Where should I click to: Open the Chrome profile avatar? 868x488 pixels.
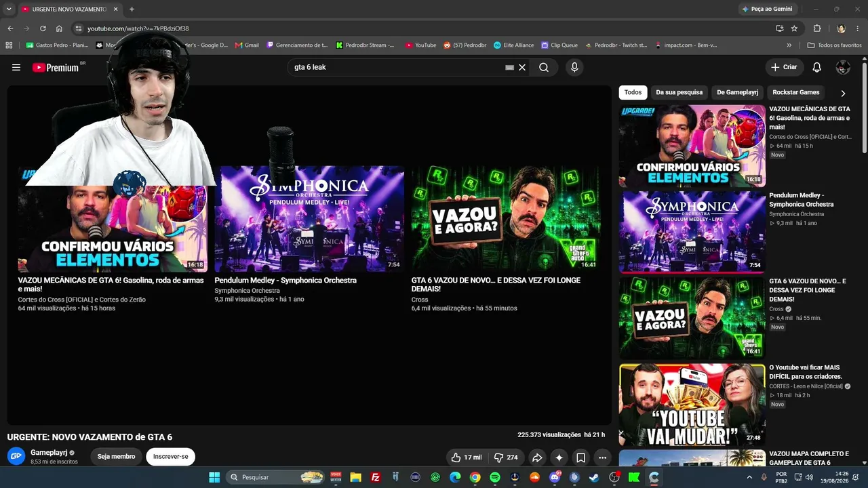pyautogui.click(x=841, y=28)
